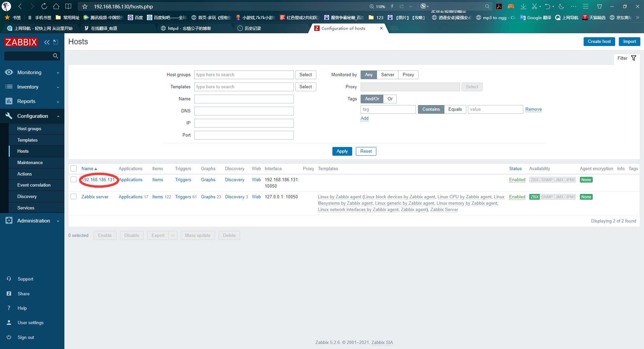Click the filter Name input field
The image size is (644, 349).
point(244,99)
